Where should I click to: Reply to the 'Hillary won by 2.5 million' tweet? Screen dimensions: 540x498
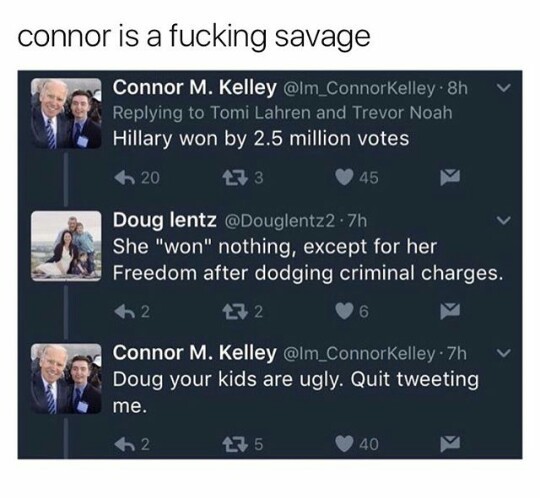point(125,178)
